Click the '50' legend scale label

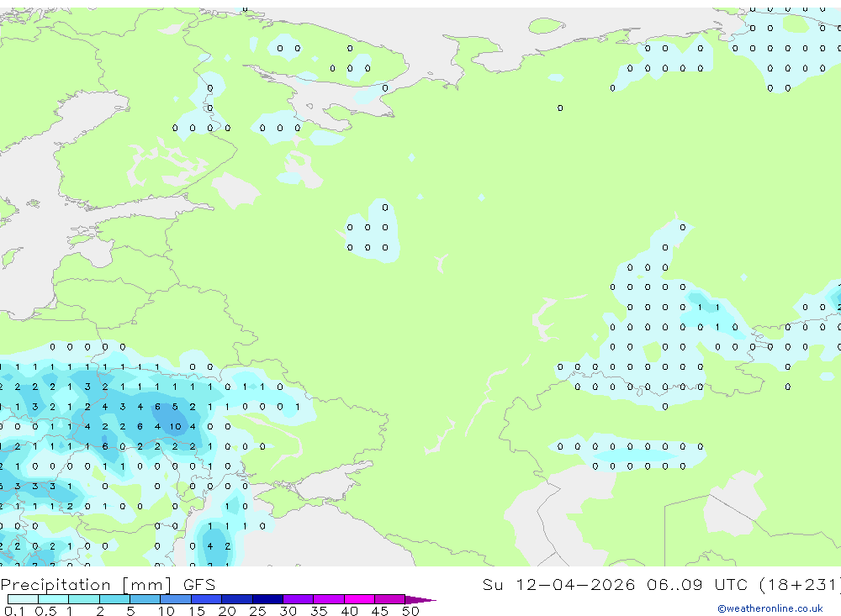point(410,611)
